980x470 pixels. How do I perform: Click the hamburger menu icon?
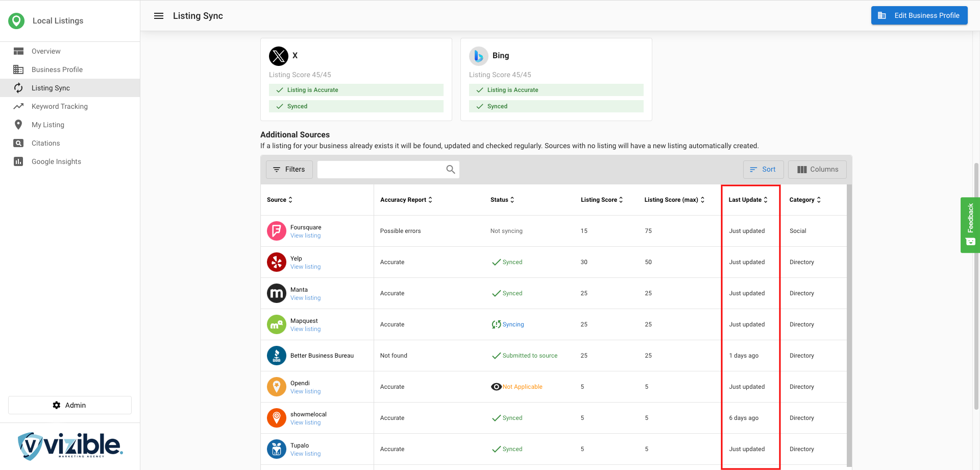159,16
